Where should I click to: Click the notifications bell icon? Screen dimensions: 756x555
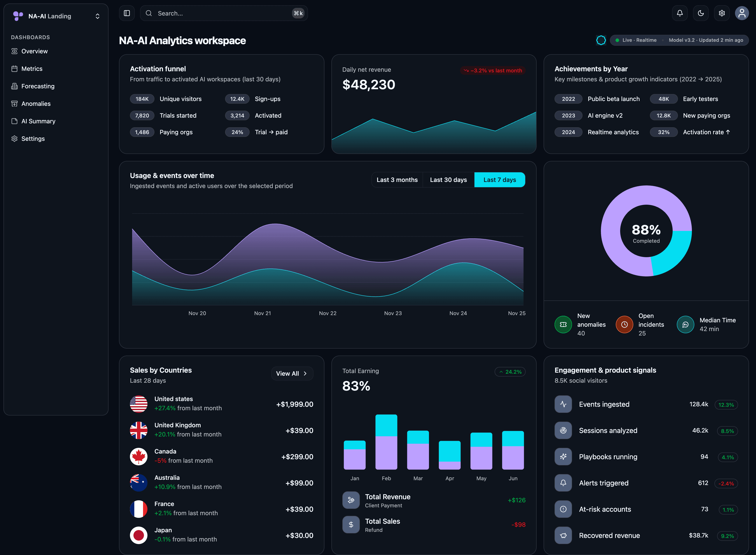click(680, 13)
